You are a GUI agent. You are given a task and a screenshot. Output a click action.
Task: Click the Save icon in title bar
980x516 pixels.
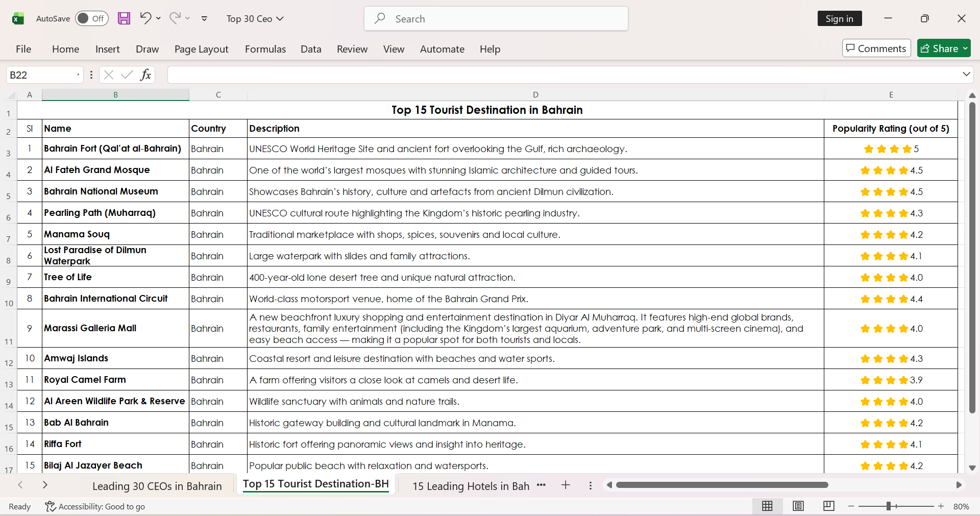pyautogui.click(x=124, y=18)
